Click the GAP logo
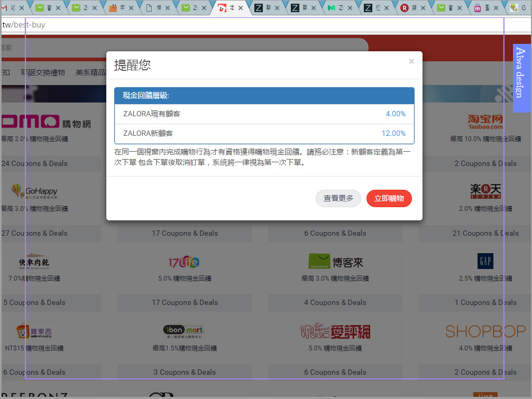 coord(485,261)
